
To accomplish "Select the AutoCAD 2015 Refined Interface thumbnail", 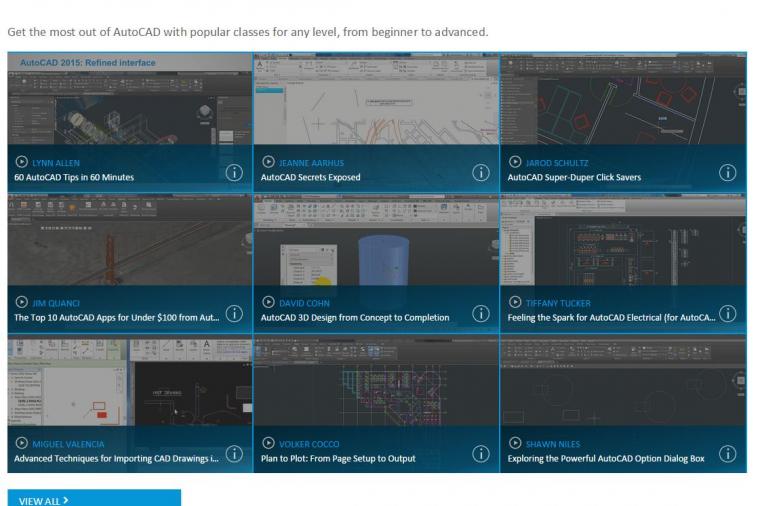I will point(130,99).
